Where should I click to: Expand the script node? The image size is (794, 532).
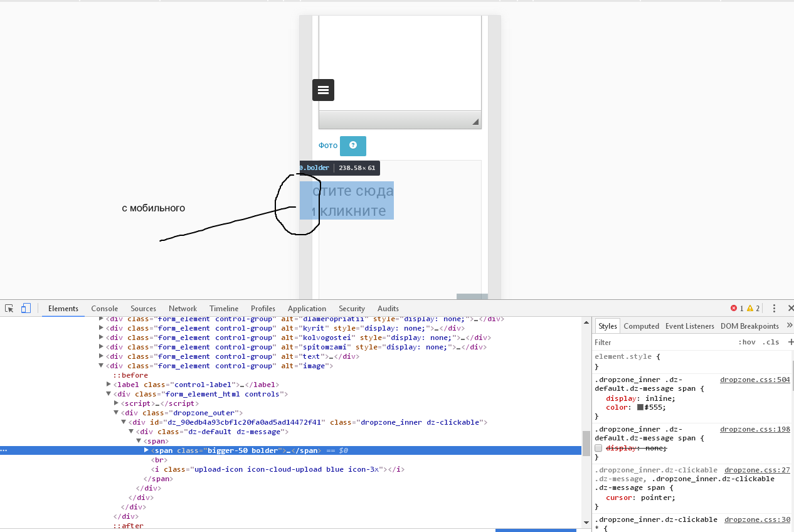117,403
